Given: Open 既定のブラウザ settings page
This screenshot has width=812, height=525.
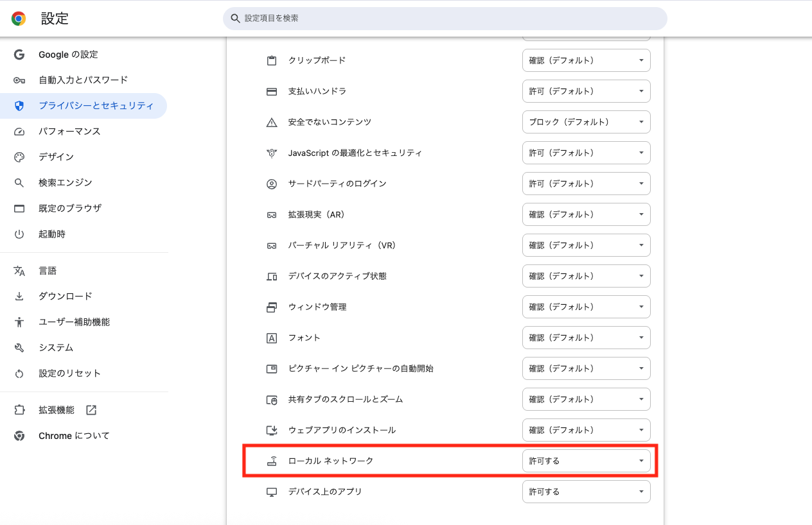Looking at the screenshot, I should [x=84, y=209].
